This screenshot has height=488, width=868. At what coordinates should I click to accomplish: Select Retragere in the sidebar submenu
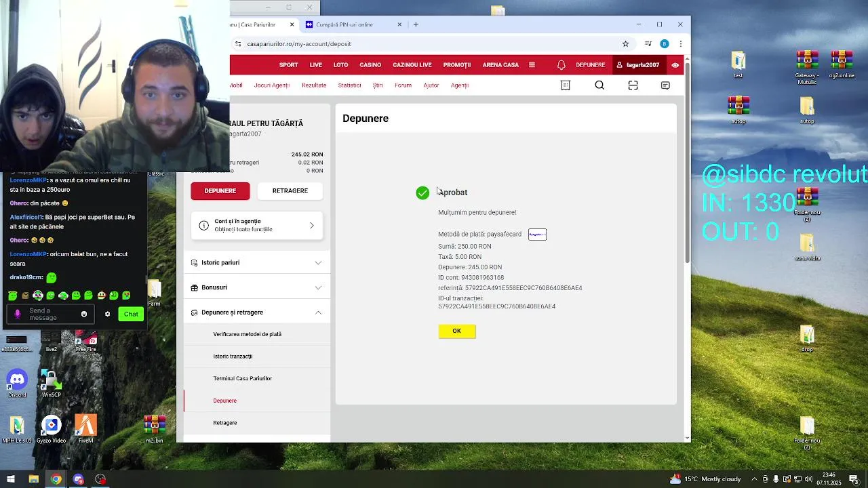coord(224,423)
